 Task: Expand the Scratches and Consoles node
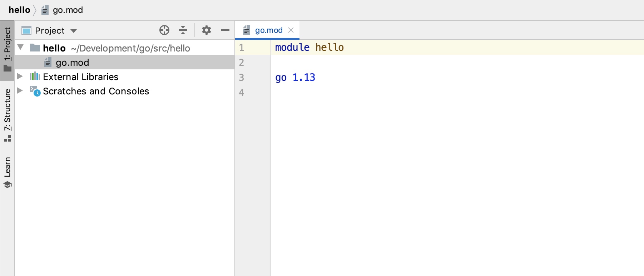pos(20,90)
